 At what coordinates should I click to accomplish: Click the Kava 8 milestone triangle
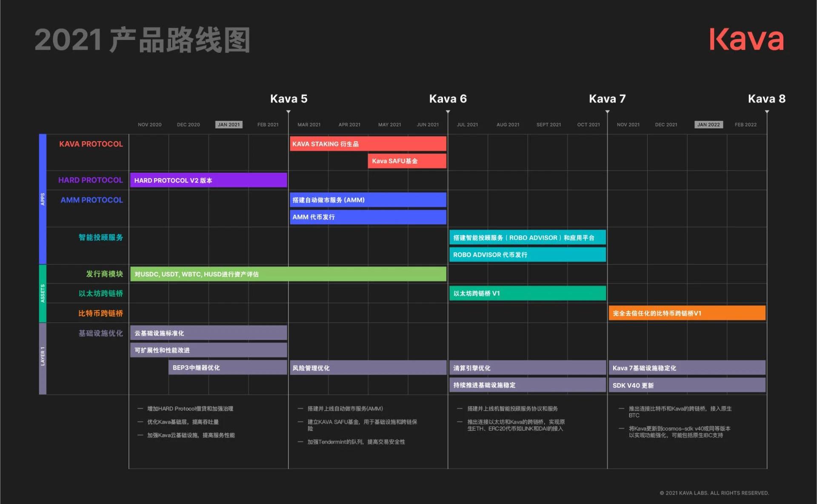pos(767,112)
